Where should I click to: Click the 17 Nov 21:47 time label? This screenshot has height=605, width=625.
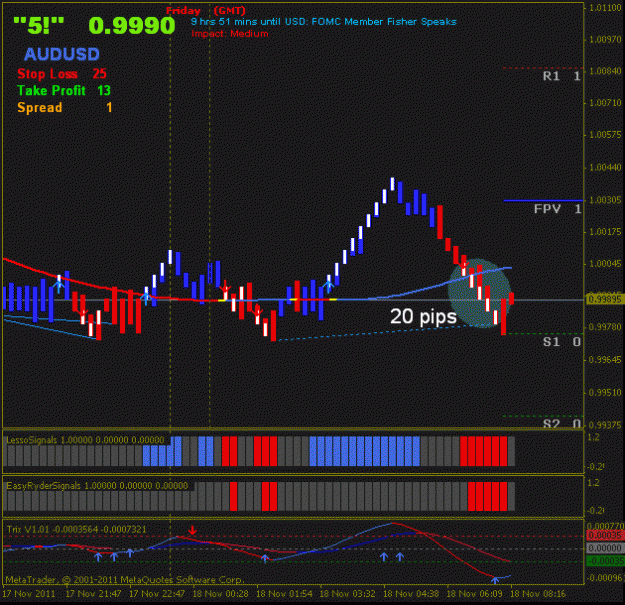pos(93,594)
